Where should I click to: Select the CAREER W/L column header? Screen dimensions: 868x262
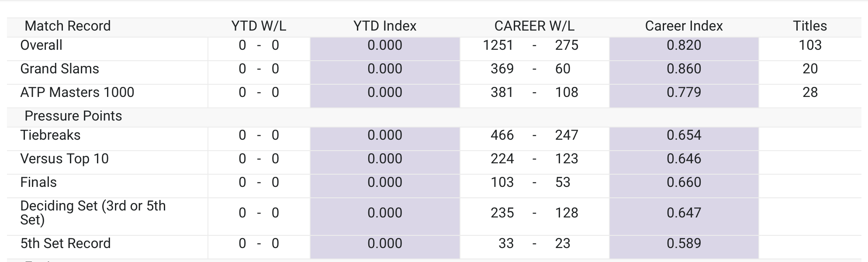coord(534,26)
